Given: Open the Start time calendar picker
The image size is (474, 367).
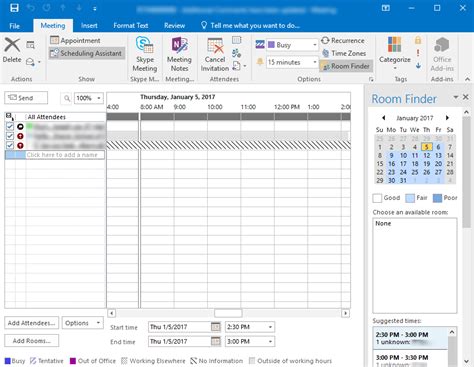Looking at the screenshot, I should 216,327.
